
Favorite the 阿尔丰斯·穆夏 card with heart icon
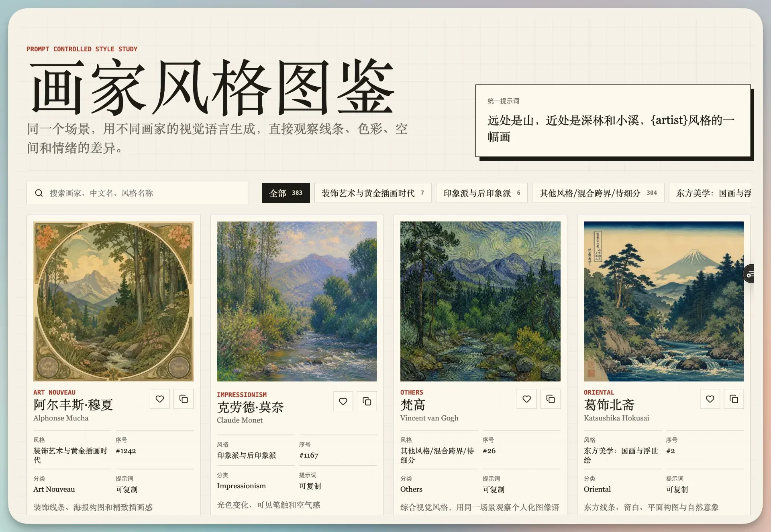160,399
